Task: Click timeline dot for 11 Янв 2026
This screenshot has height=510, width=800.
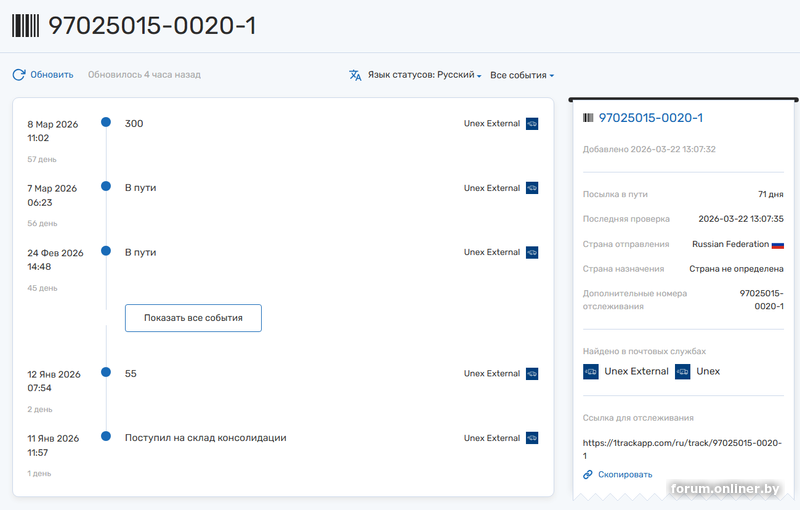Action: (106, 436)
